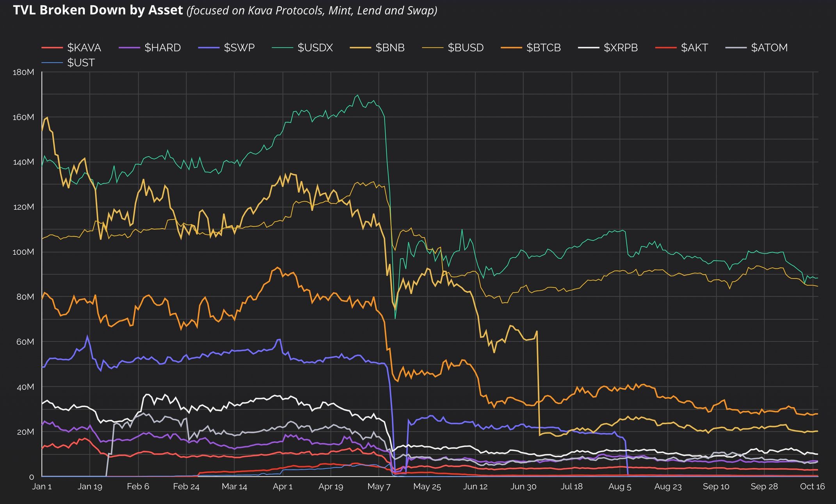Screen dimensions: 836x504
Task: Click the May 7 date label
Action: pyautogui.click(x=379, y=486)
